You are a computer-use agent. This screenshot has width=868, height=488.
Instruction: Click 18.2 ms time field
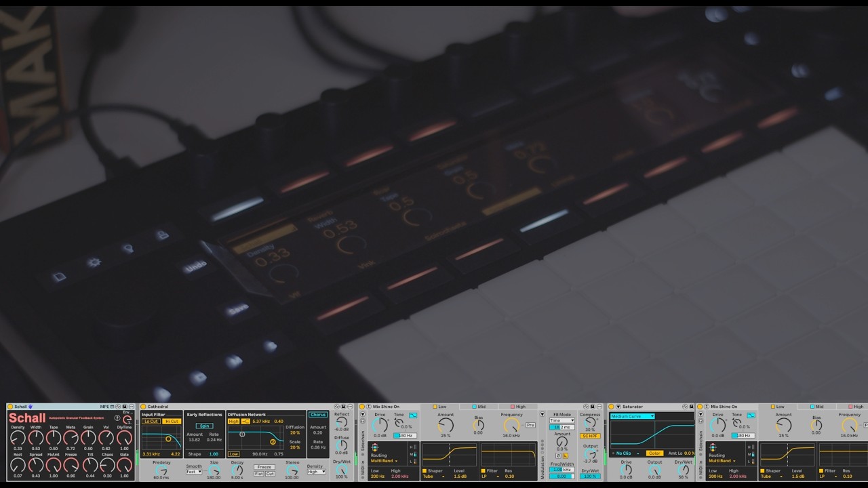pyautogui.click(x=561, y=427)
